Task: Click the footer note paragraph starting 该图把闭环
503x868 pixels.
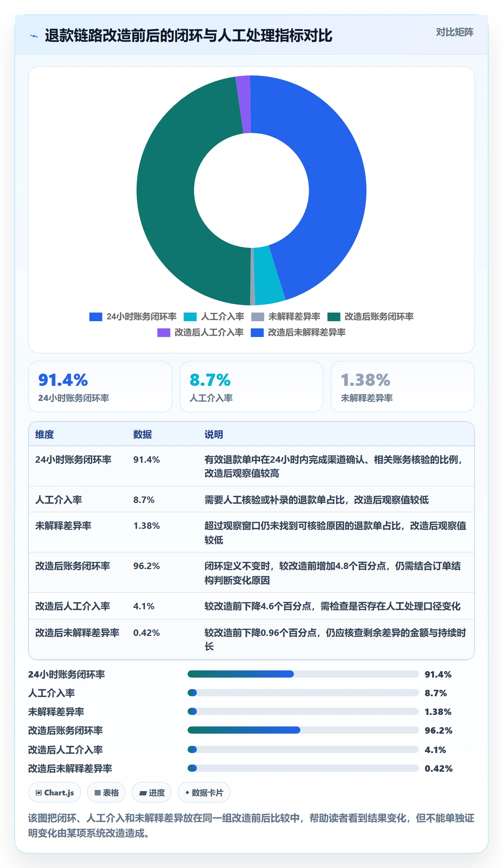Action: (251, 826)
